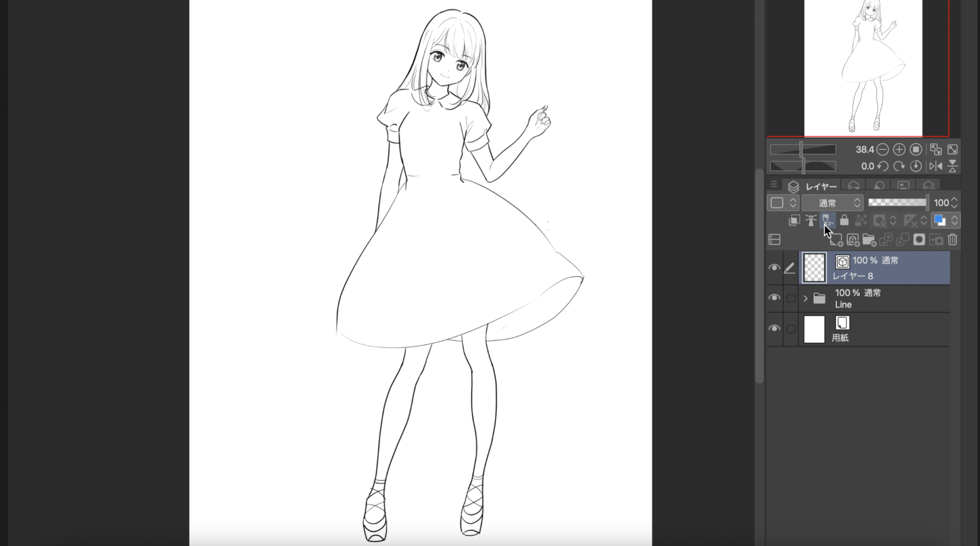
Task: Hide the レイヤー 8 layer
Action: click(774, 268)
